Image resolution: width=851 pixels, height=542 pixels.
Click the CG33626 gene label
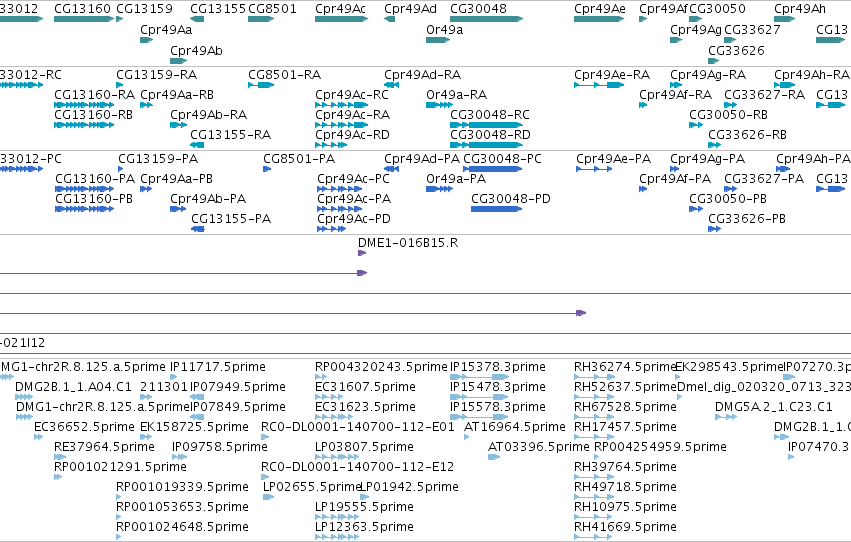pos(736,50)
